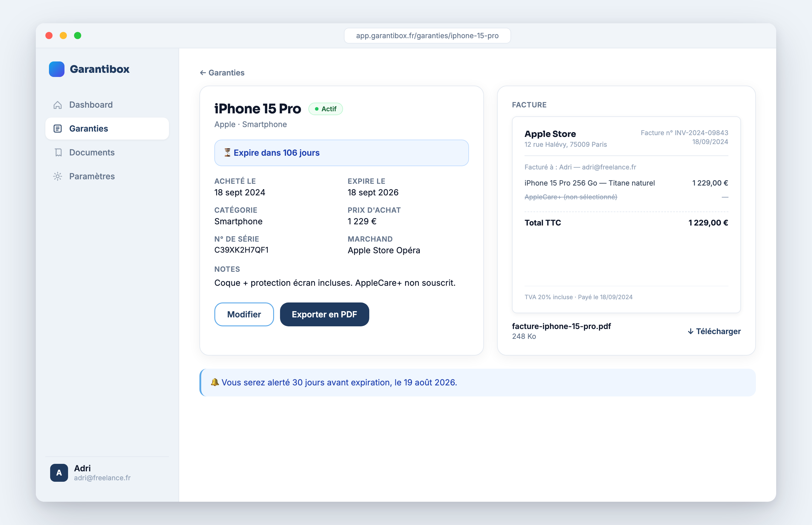The height and width of the screenshot is (525, 812).
Task: Click the bell icon in alert banner
Action: click(x=215, y=382)
